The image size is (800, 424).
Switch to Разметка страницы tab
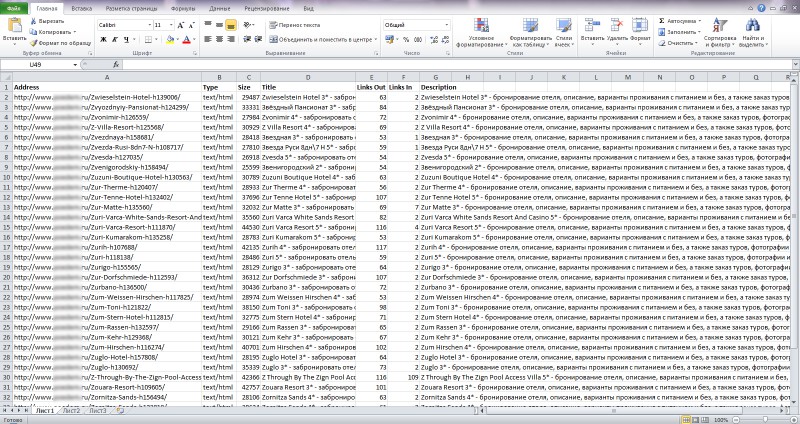tap(131, 9)
